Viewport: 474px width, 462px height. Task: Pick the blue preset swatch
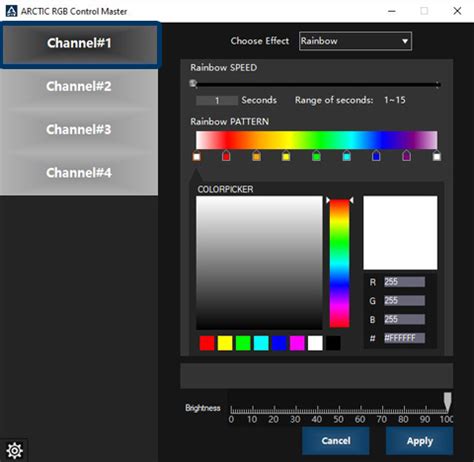279,343
